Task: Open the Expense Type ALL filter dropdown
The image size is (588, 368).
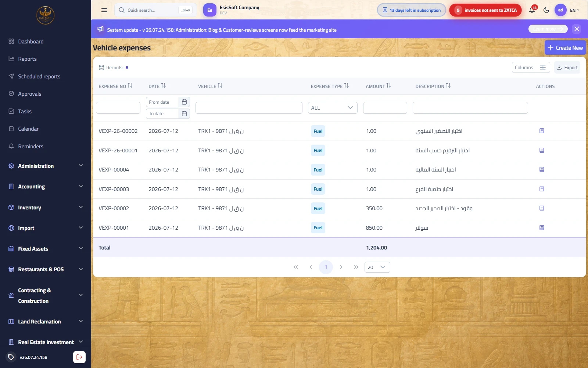Action: pyautogui.click(x=333, y=108)
